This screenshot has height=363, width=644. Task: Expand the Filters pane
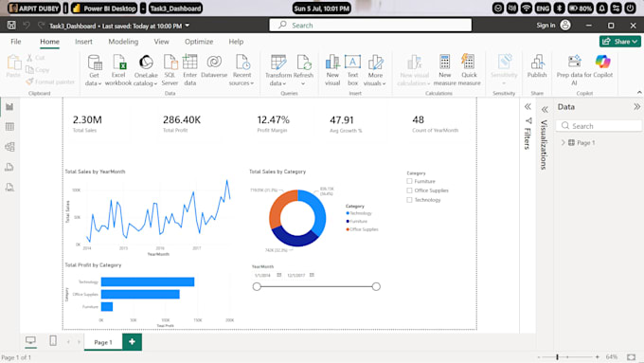[528, 107]
